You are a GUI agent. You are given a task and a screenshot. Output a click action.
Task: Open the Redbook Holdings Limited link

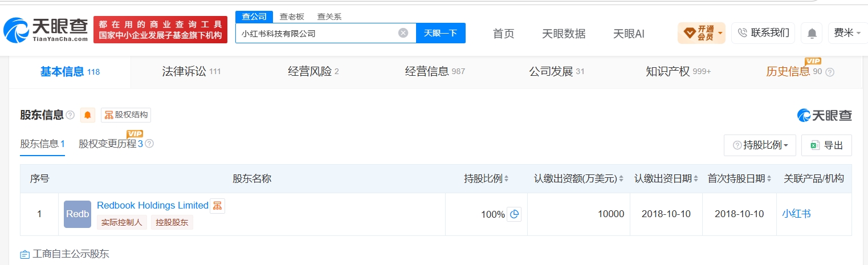tap(153, 205)
